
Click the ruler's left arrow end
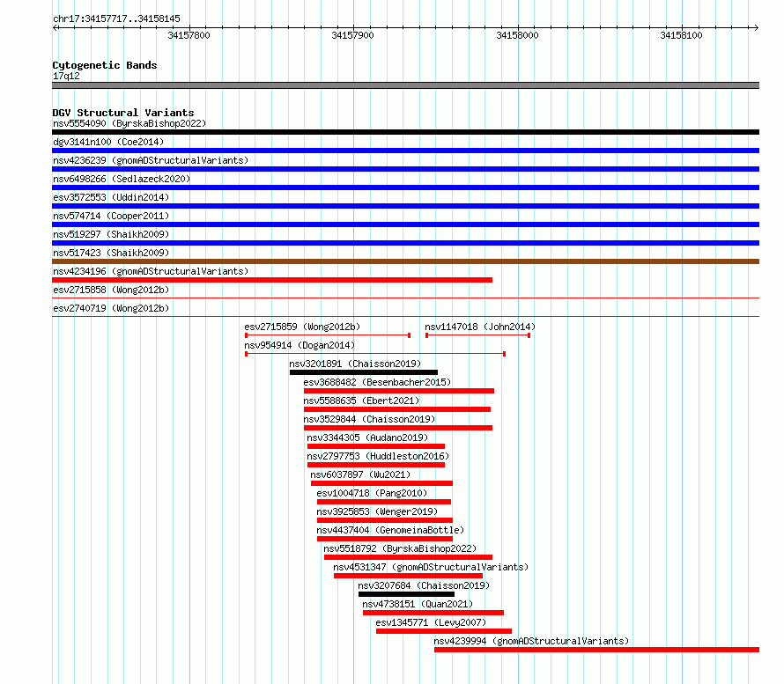point(55,27)
